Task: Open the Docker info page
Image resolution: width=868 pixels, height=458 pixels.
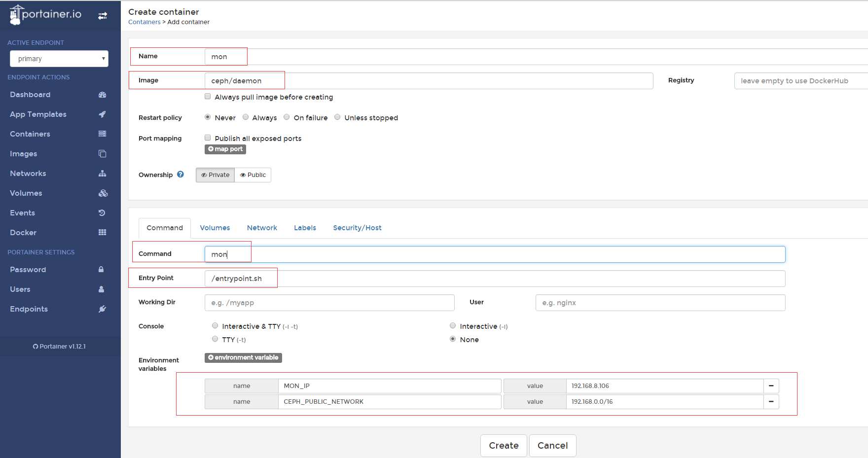Action: pyautogui.click(x=23, y=232)
